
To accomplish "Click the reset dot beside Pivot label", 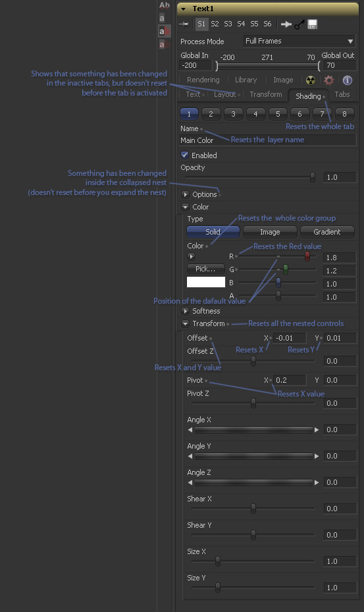I will tap(206, 381).
